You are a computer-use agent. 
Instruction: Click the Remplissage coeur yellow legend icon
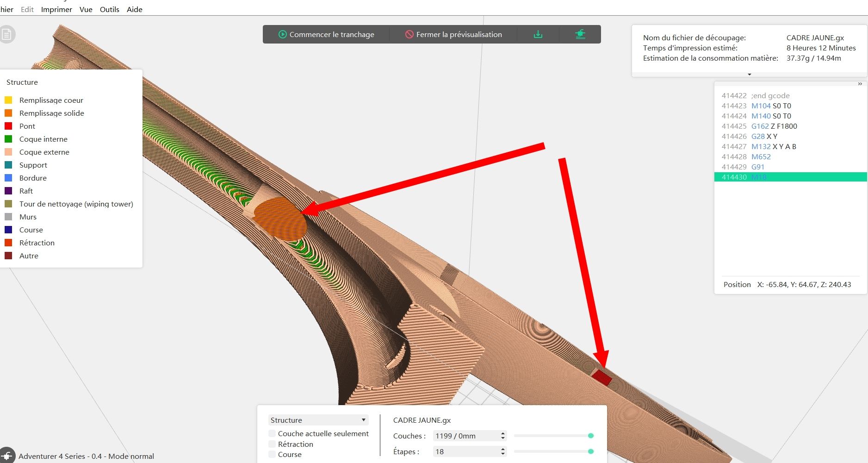coord(8,100)
